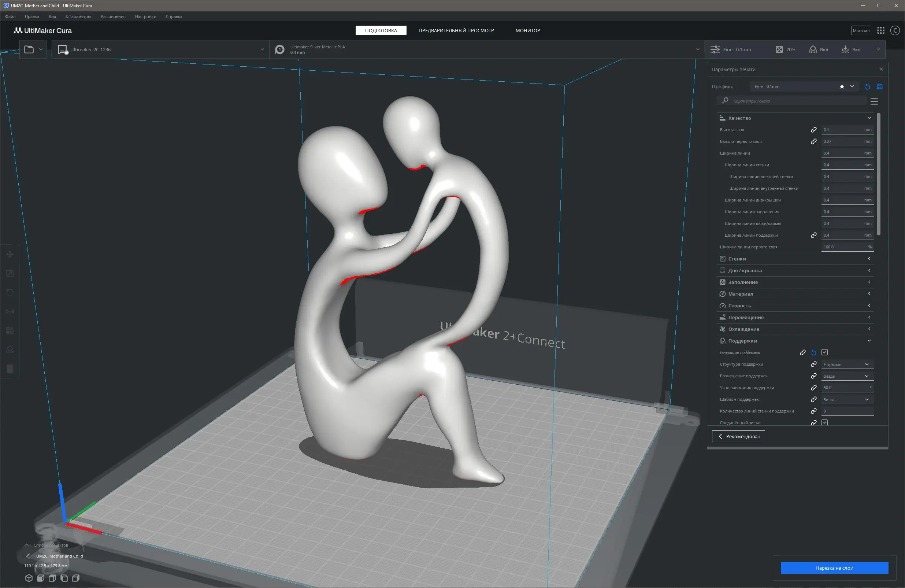
Task: Click the Рекомендован button
Action: point(738,436)
